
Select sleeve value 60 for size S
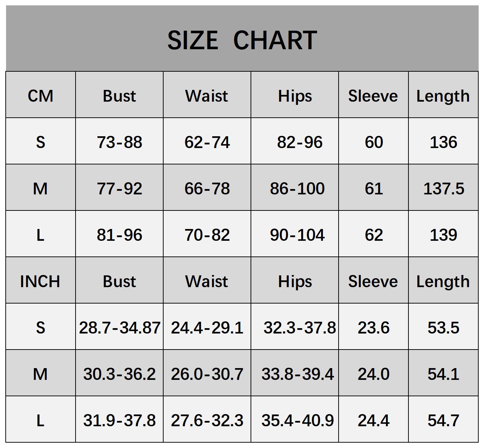(x=374, y=142)
